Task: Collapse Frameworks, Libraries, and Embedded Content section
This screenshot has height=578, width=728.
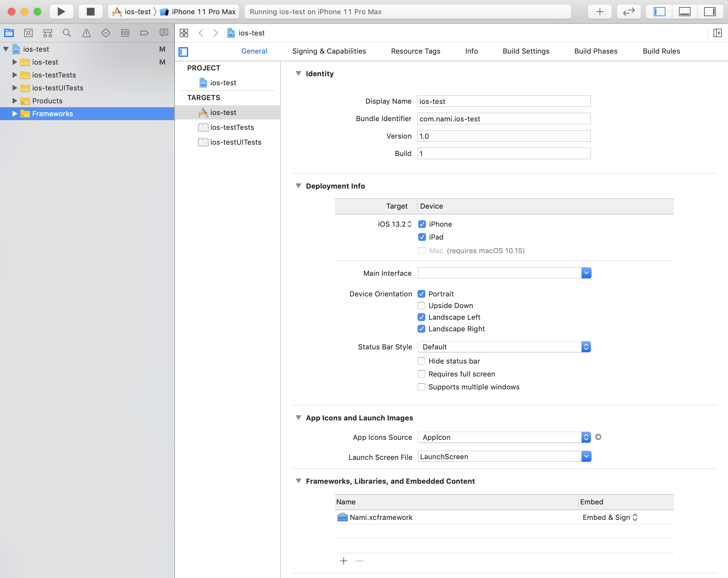Action: point(298,481)
